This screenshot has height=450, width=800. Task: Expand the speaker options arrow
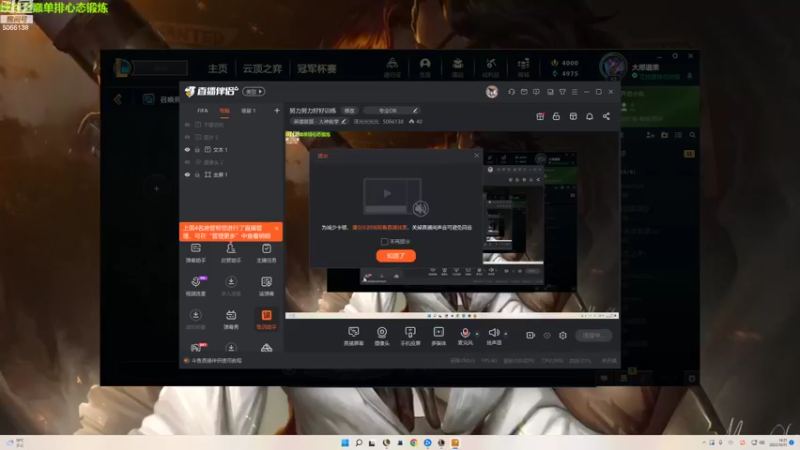(506, 334)
